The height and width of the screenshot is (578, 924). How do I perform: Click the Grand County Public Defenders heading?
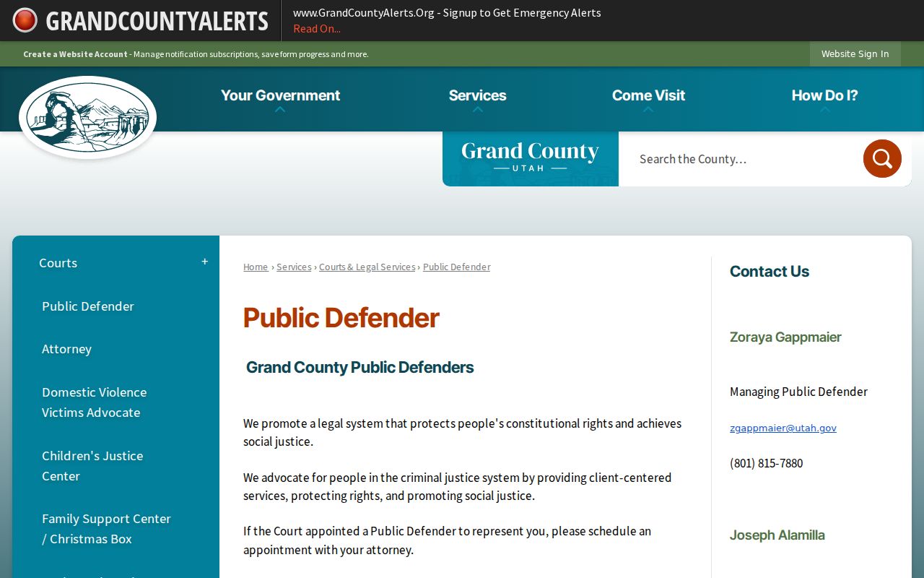click(359, 367)
